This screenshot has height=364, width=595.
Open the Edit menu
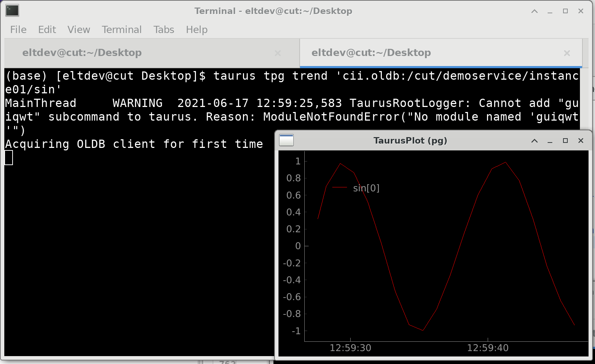tap(47, 30)
